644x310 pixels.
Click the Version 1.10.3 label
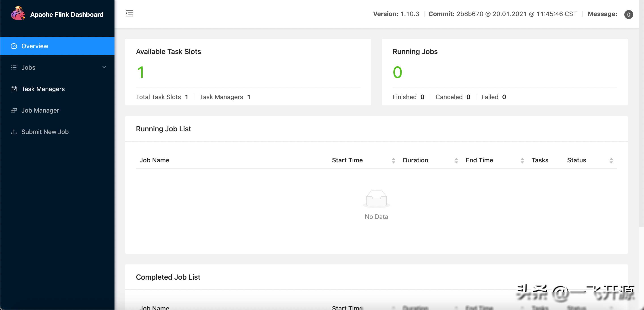396,14
